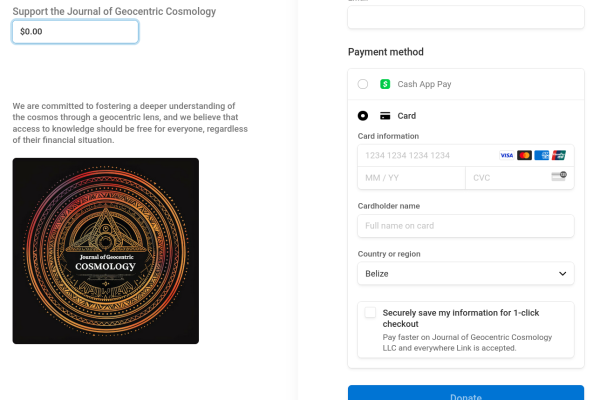The width and height of the screenshot is (600, 400).
Task: Click the black credit card icon
Action: [x=385, y=115]
